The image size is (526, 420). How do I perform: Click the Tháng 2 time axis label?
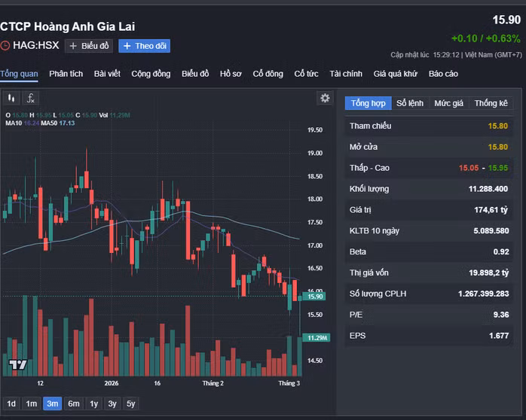tap(213, 383)
